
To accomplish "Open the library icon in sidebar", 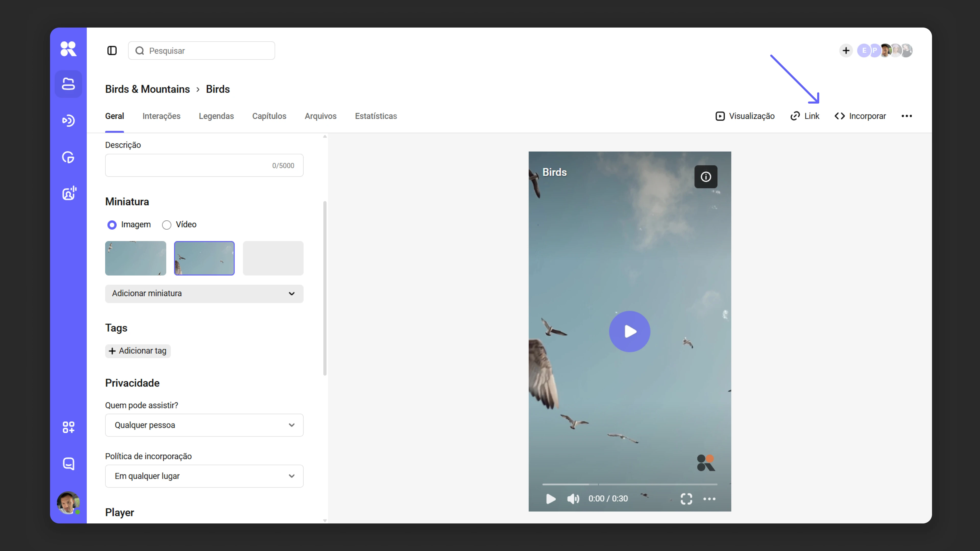I will pyautogui.click(x=68, y=84).
